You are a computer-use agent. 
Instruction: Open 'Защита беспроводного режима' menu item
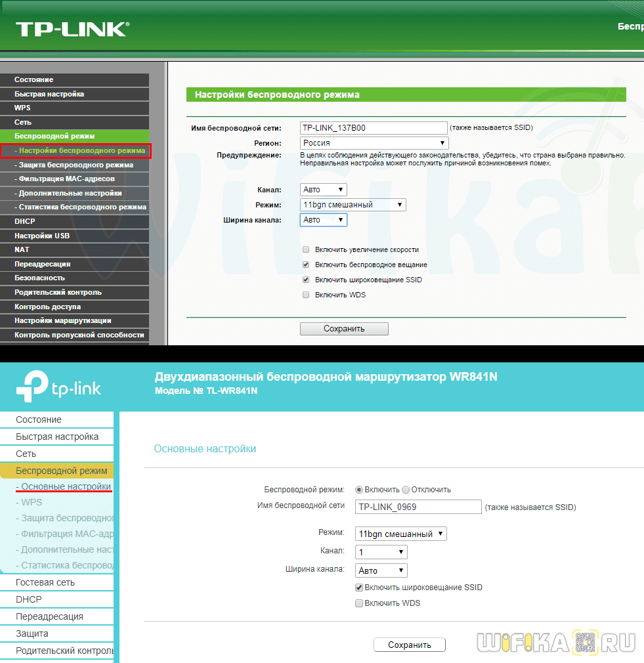[75, 165]
